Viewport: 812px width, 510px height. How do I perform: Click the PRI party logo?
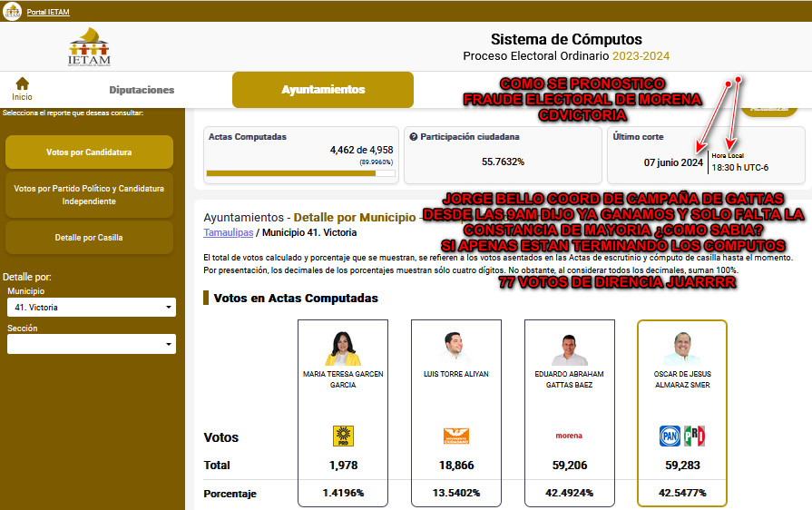694,436
